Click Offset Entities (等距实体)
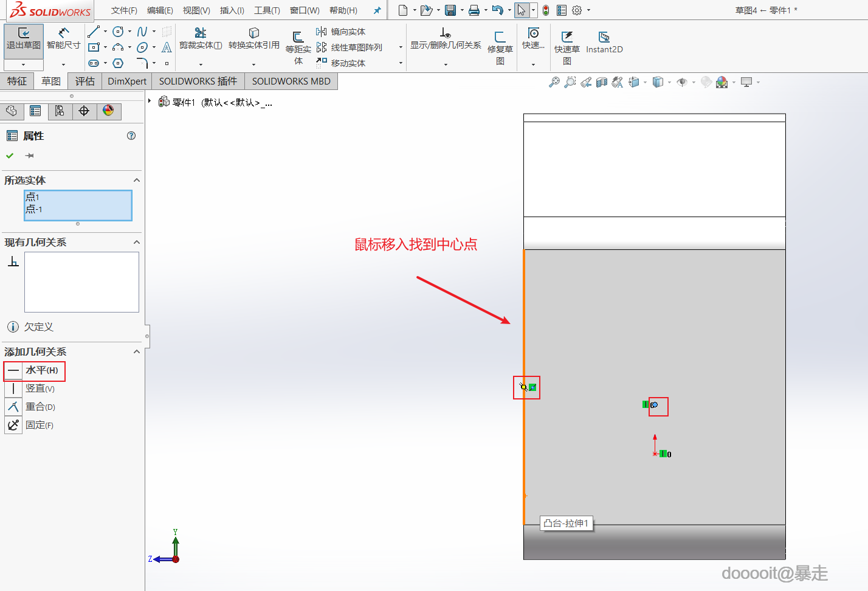 tap(298, 47)
